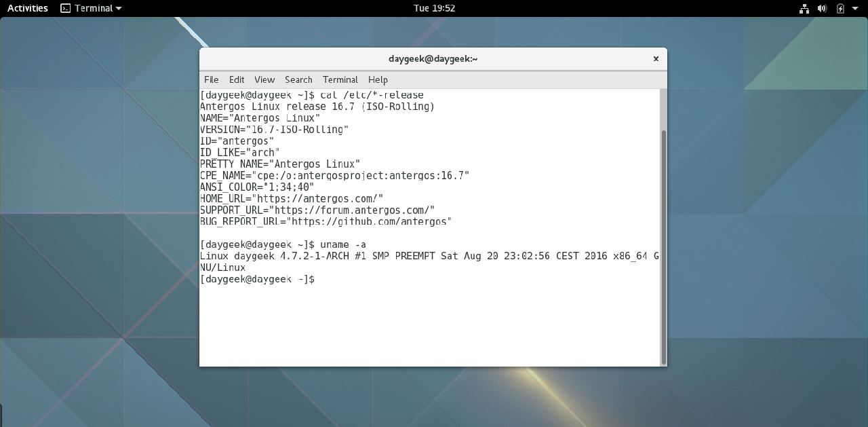Click the wired network status icon
Viewport: 868px width, 427px height.
[804, 8]
